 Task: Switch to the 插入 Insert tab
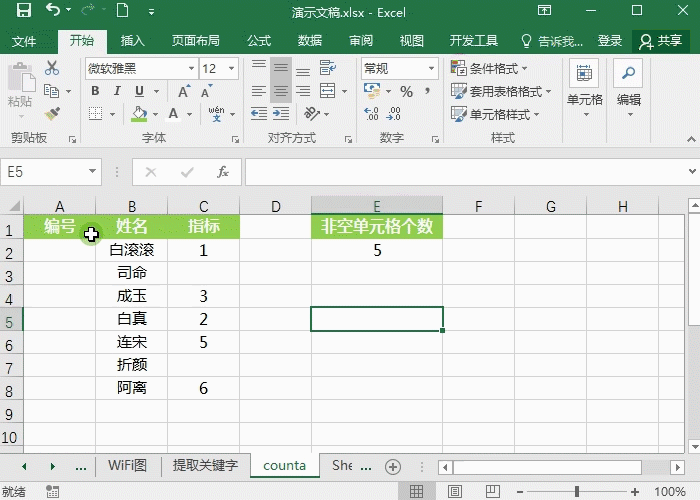(x=133, y=41)
